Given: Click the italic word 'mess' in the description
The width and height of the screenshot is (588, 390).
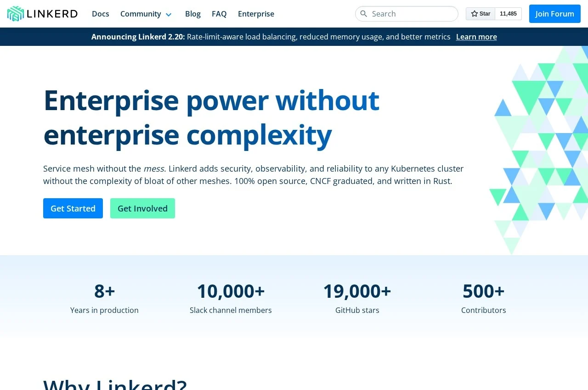Looking at the screenshot, I should [153, 168].
